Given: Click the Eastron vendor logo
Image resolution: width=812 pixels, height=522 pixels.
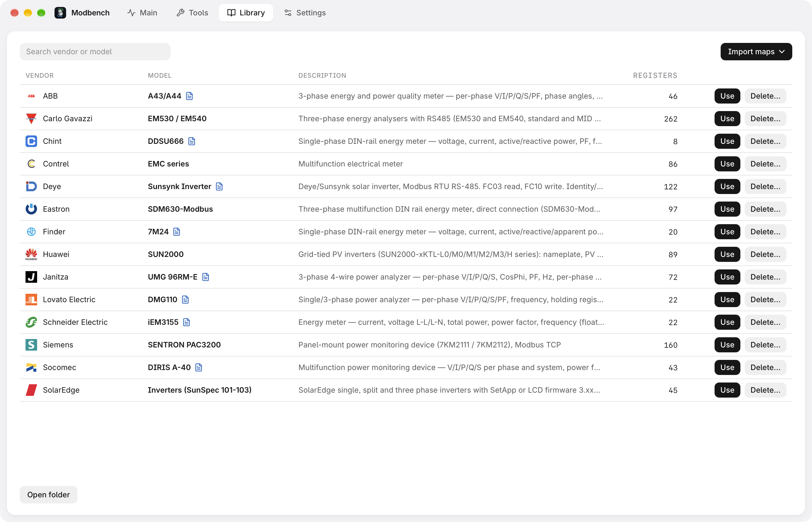Looking at the screenshot, I should 31,209.
